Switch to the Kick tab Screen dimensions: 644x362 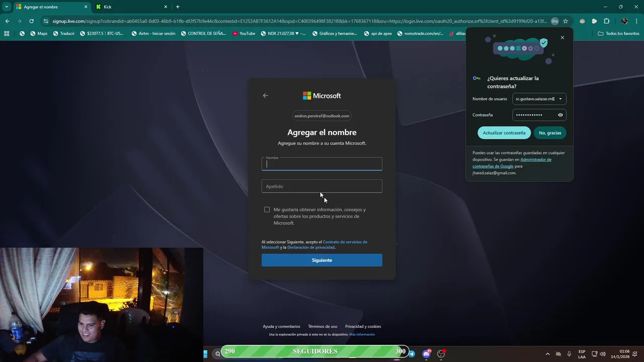point(131,7)
